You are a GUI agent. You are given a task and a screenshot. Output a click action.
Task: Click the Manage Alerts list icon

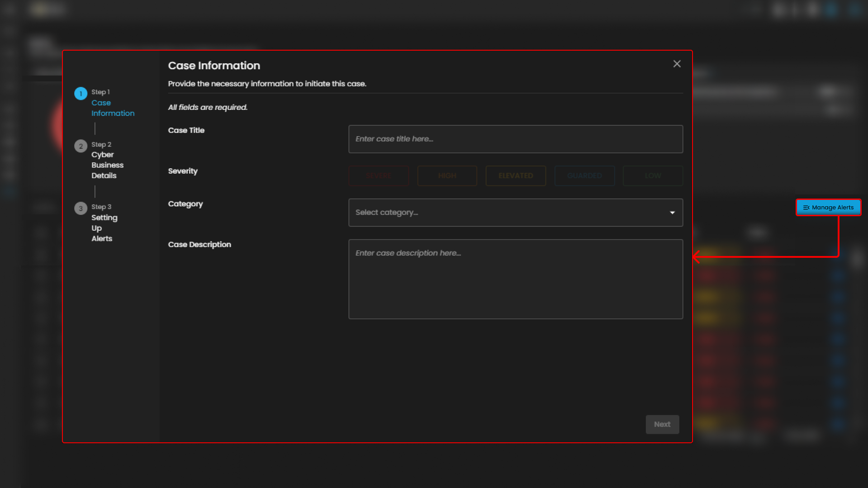click(x=806, y=208)
